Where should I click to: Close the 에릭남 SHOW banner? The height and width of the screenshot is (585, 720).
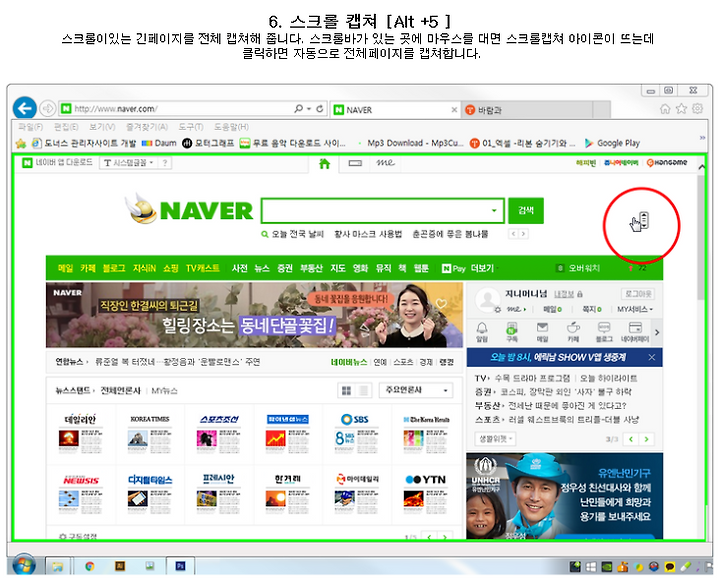coord(652,357)
